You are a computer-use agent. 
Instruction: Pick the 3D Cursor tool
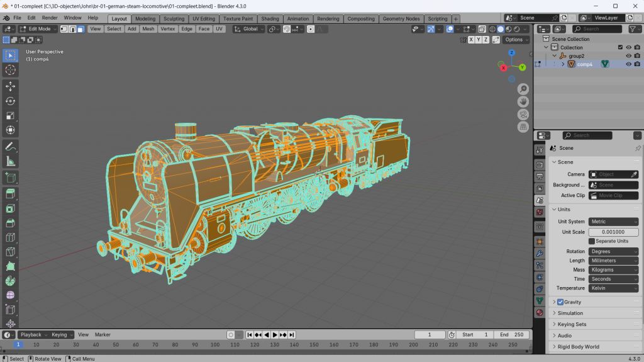[x=10, y=70]
